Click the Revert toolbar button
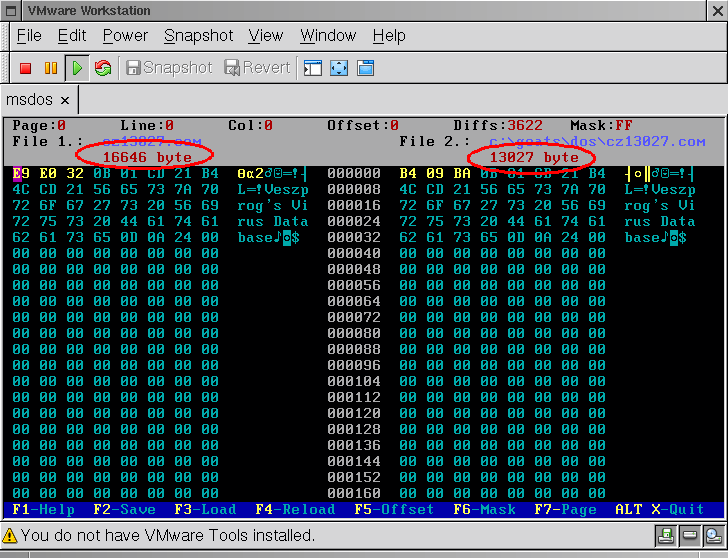 257,68
